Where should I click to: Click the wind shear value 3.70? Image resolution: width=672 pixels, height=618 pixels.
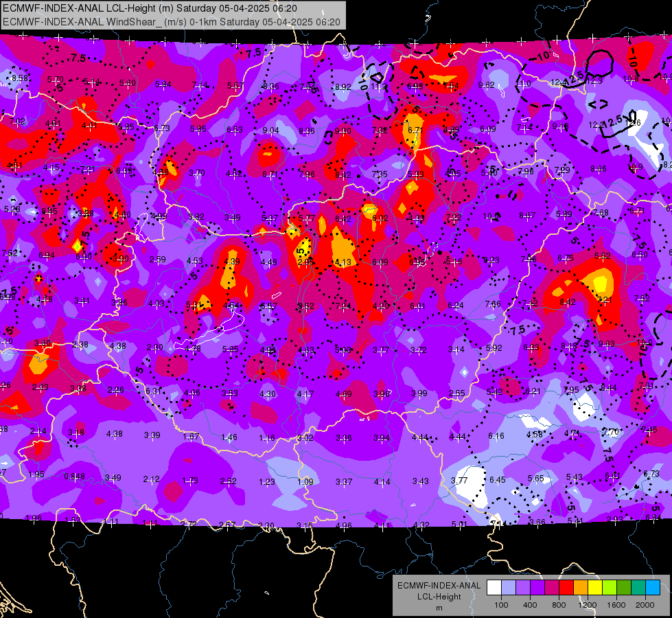pyautogui.click(x=197, y=173)
